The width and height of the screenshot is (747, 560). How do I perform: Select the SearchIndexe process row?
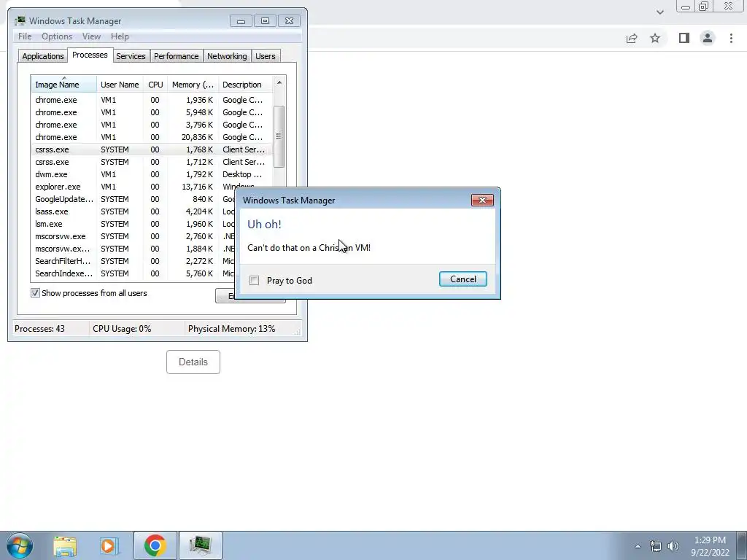click(x=133, y=273)
